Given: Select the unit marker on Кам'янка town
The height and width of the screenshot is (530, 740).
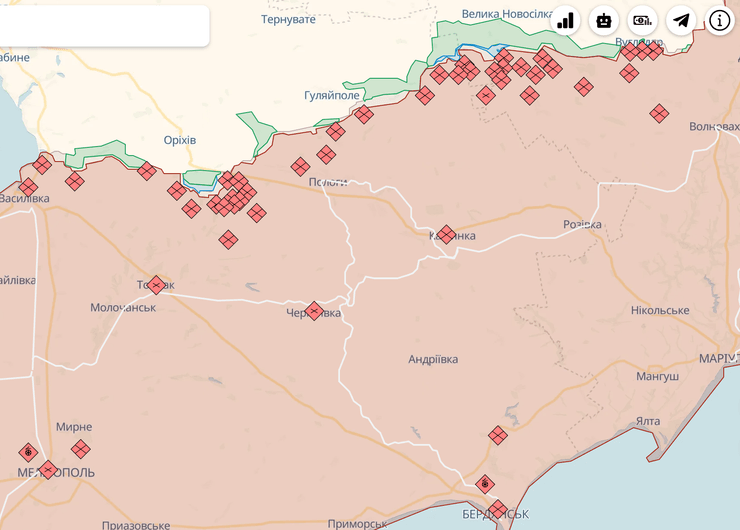Looking at the screenshot, I should (x=446, y=234).
